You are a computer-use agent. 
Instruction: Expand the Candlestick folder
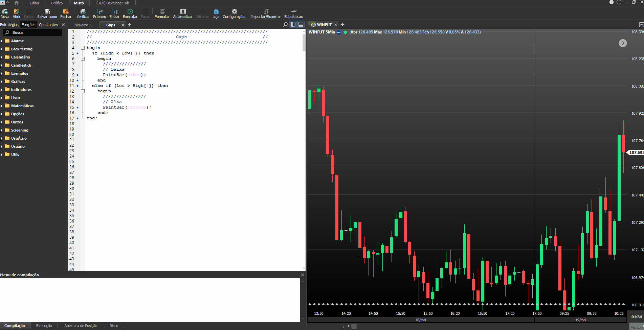pos(2,65)
